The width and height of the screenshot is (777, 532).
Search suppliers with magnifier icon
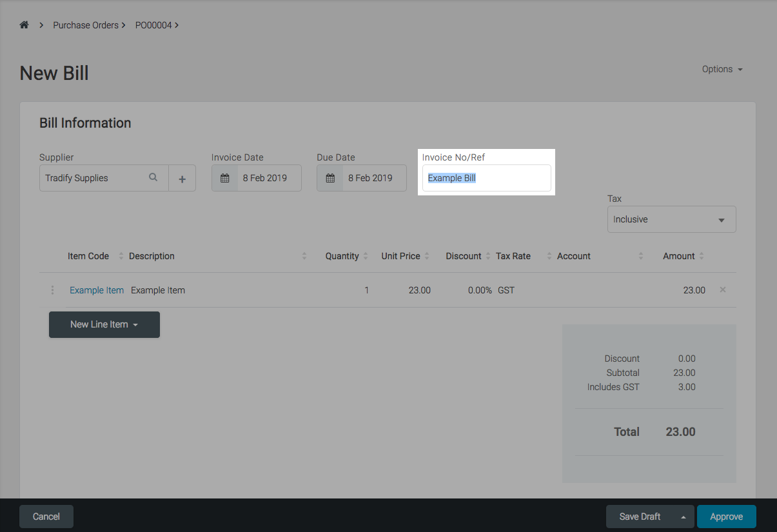[x=153, y=177]
